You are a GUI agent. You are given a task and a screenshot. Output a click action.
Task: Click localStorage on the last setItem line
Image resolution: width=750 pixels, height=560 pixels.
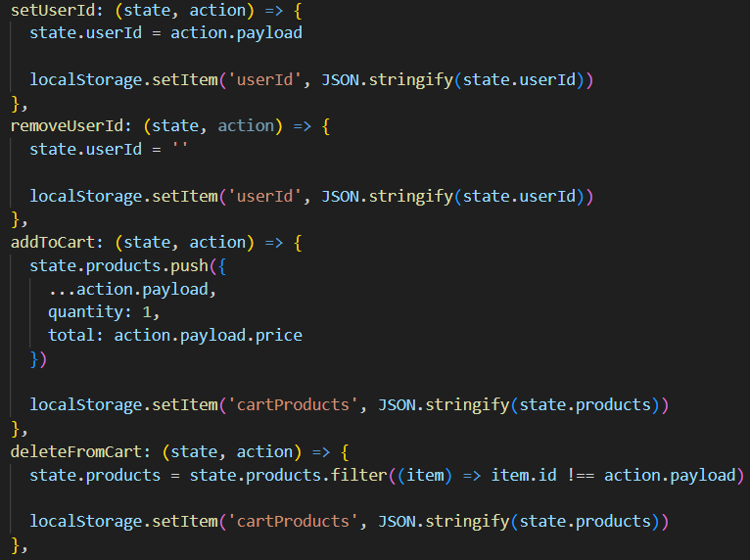pyautogui.click(x=86, y=521)
